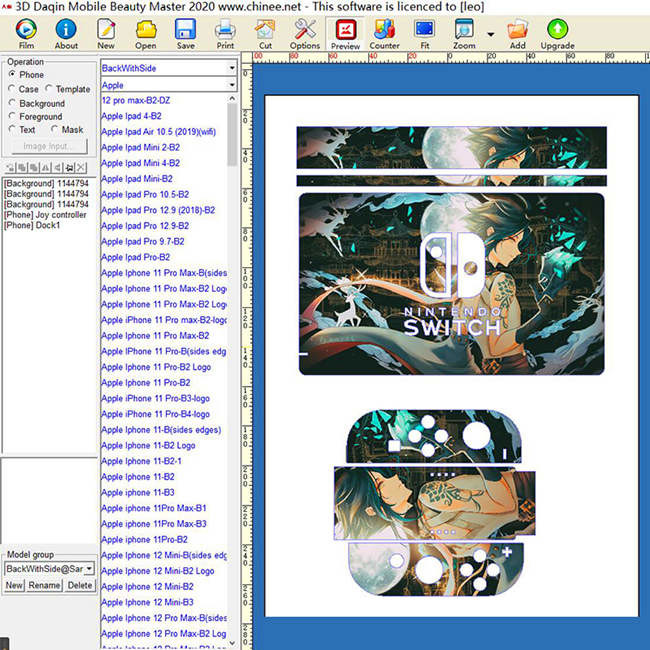Screen dimensions: 650x650
Task: Select model 12 pro max-B2-DZ
Action: point(136,100)
